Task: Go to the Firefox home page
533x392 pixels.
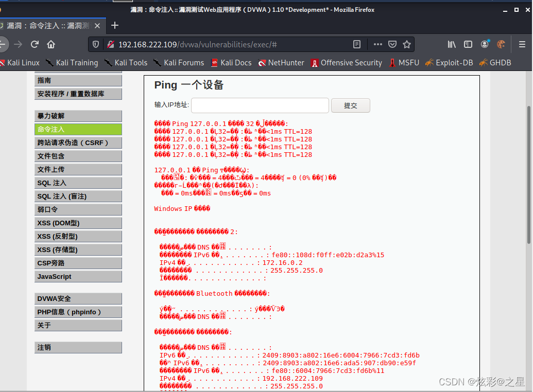Action: click(51, 44)
